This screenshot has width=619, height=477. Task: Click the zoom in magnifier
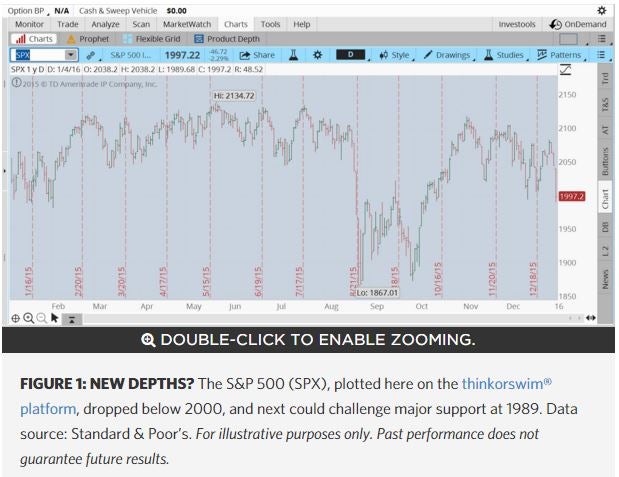(28, 318)
